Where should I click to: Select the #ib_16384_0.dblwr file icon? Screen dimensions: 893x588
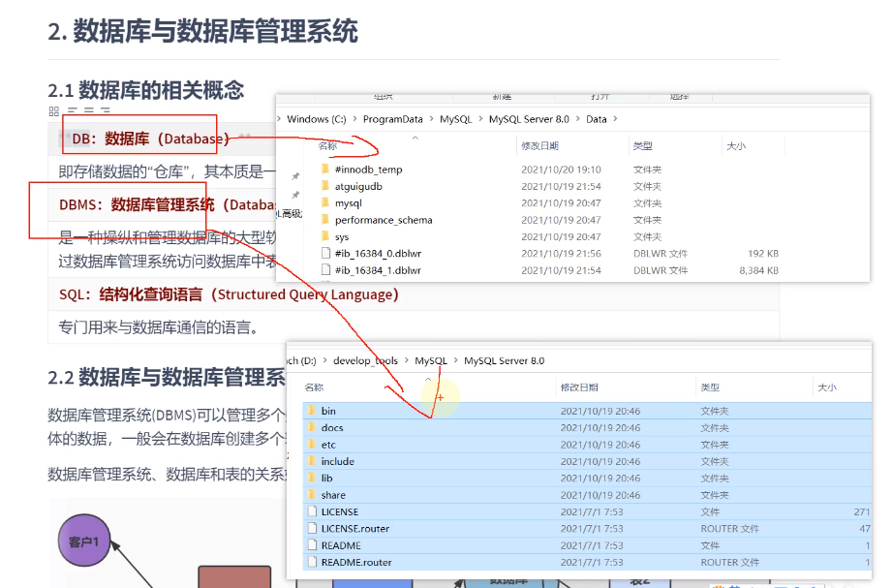tap(325, 253)
